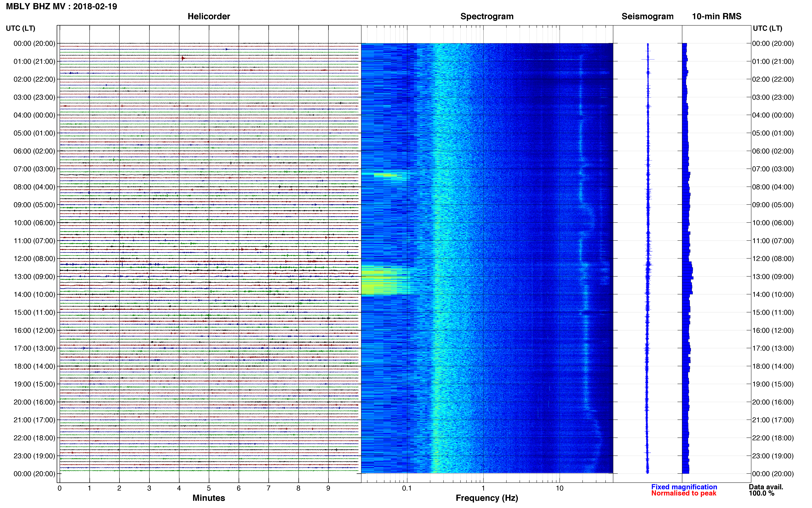Click the Helicorder panel heading
Viewport: 812px width, 508px height.
pyautogui.click(x=208, y=16)
